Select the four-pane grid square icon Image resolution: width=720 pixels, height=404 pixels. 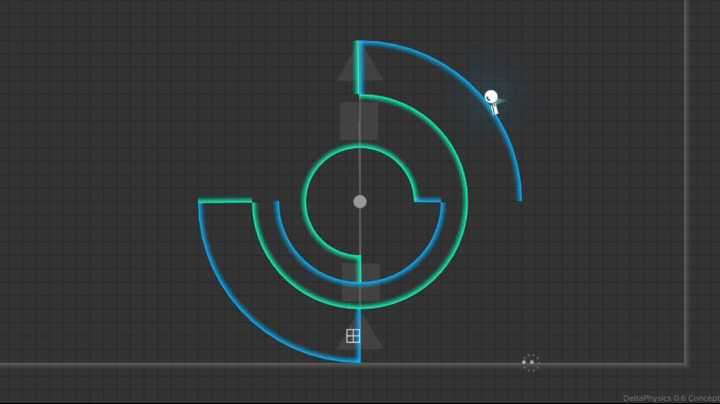(x=353, y=336)
